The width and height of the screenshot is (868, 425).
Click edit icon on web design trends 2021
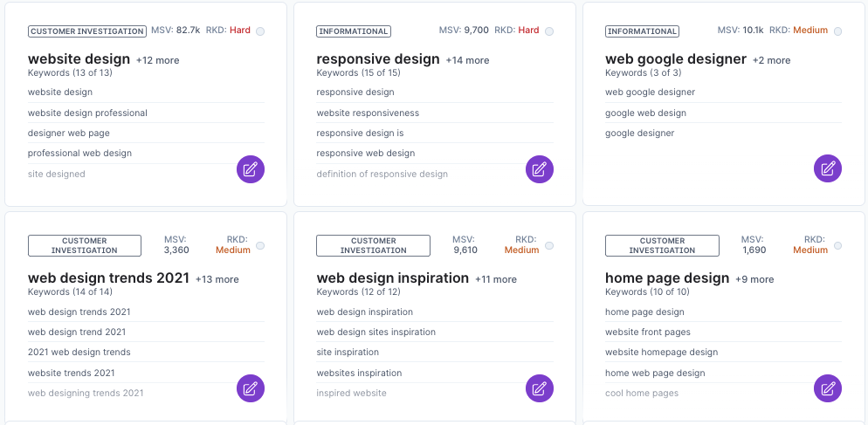point(250,388)
